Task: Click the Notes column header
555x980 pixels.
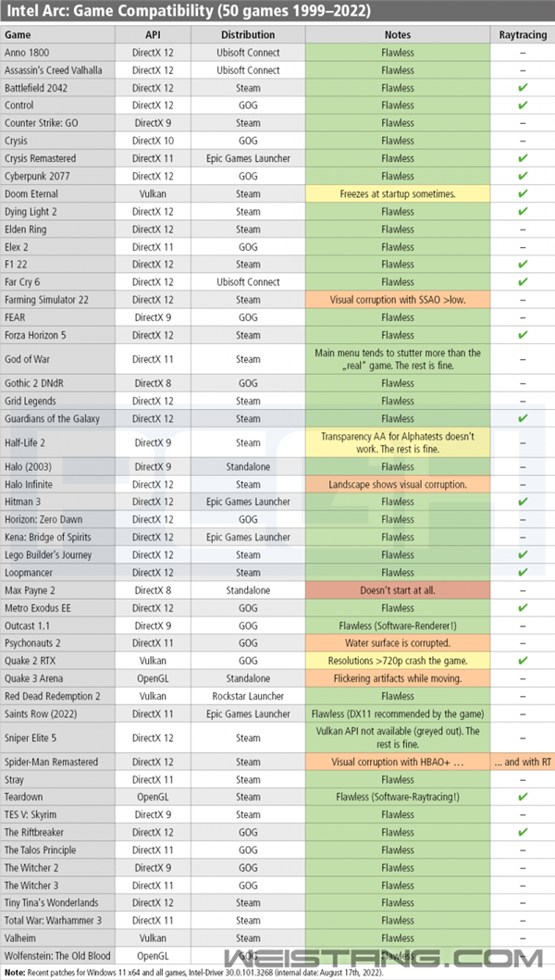Action: click(398, 34)
